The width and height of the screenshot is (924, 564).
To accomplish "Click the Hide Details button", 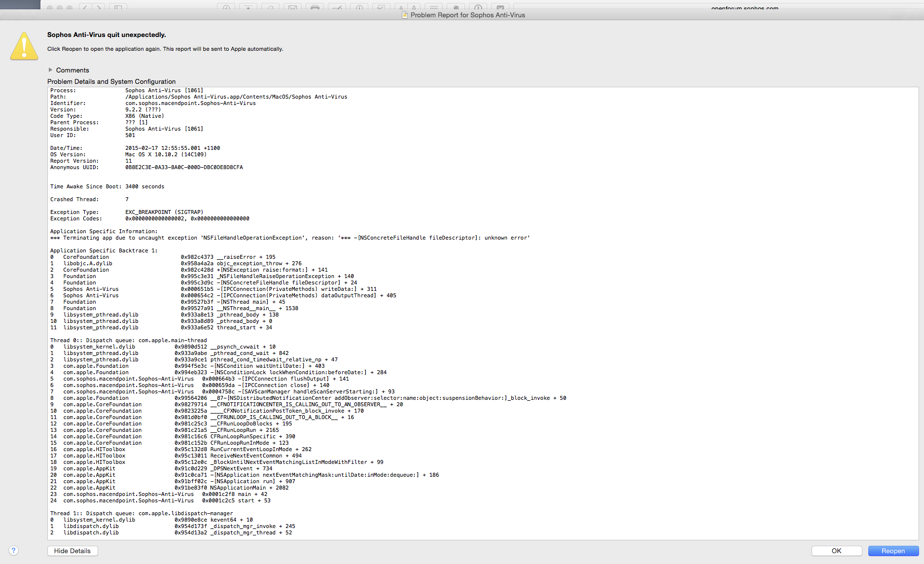I will 72,551.
